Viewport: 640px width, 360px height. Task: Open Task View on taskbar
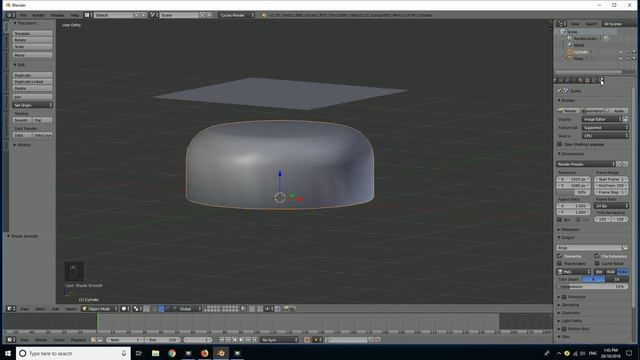[139, 353]
